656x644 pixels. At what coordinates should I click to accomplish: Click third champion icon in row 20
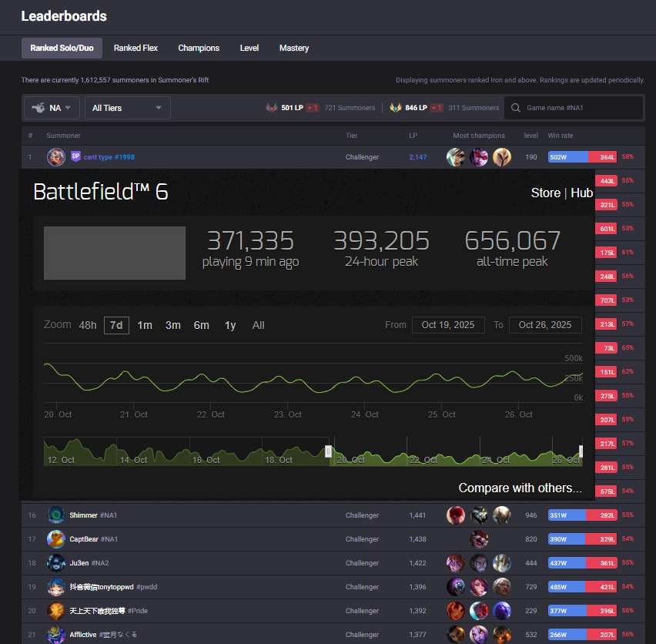[501, 611]
